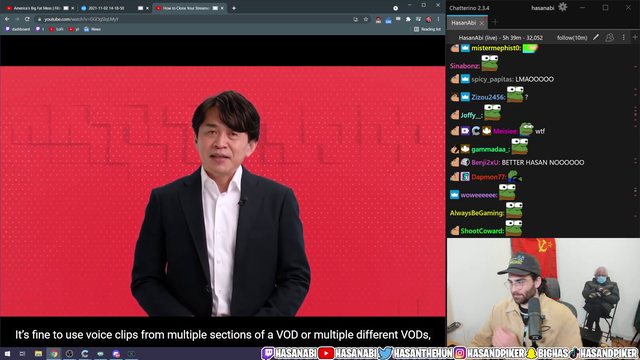
Task: Reload the YouTube page
Action: click(x=27, y=19)
